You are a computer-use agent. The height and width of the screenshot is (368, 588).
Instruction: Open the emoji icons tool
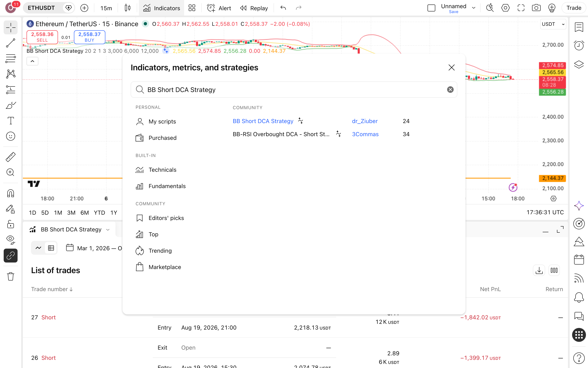coord(10,136)
